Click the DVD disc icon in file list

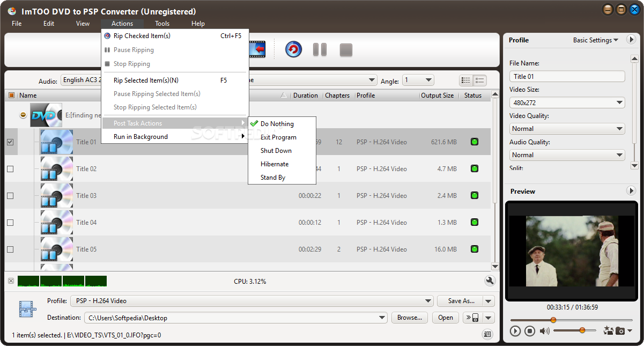pyautogui.click(x=46, y=115)
